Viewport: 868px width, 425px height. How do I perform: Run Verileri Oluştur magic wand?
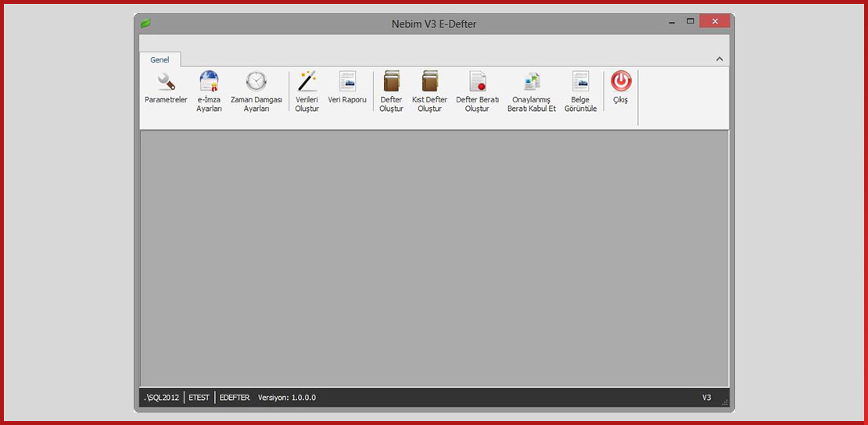point(307,92)
